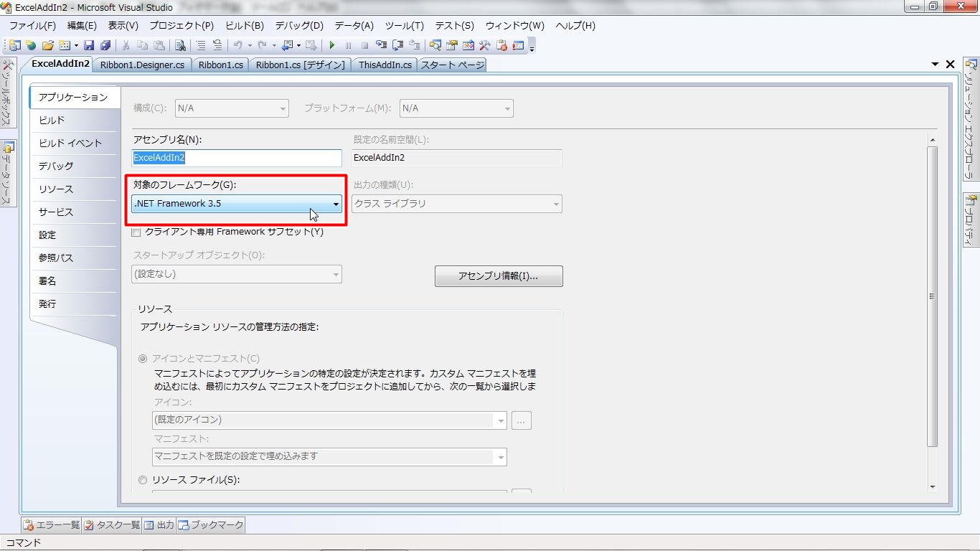980x551 pixels.
Task: Click the New Web Site toolbar icon
Action: (31, 45)
